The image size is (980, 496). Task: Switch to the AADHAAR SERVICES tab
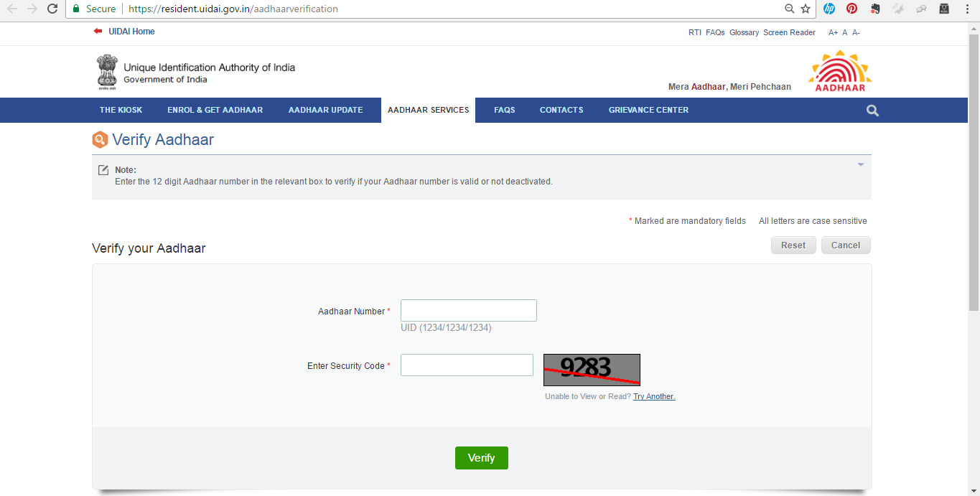coord(428,110)
